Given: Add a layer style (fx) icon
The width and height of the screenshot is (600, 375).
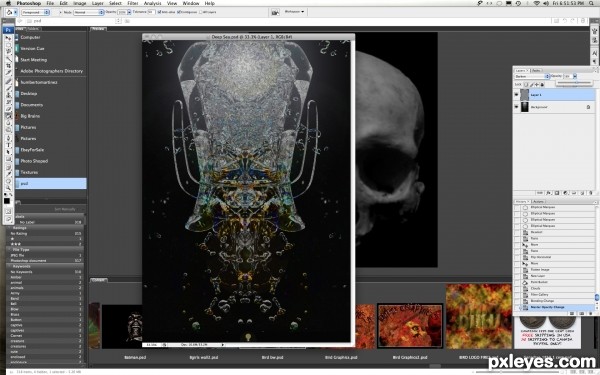Looking at the screenshot, I should [x=548, y=193].
